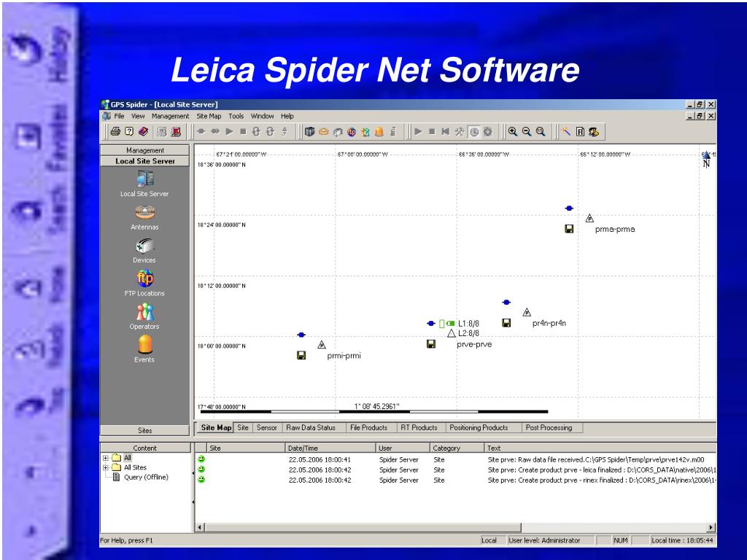
Task: Open the Operators sidebar icon
Action: coord(145,316)
